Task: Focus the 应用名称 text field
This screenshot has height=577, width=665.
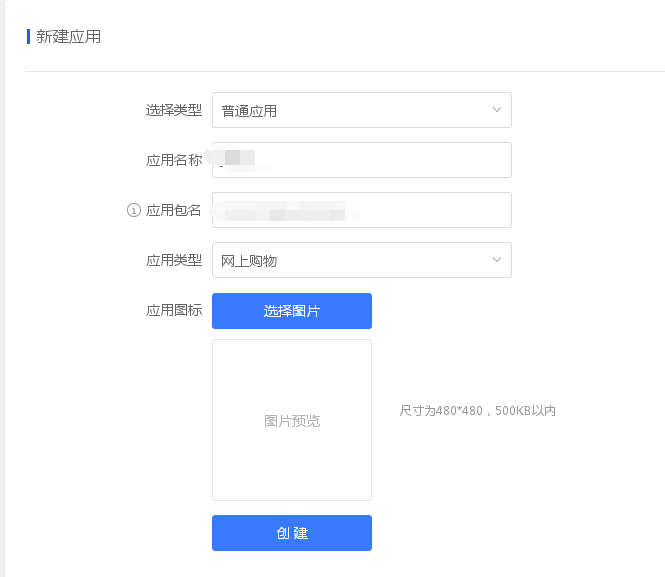Action: (362, 160)
